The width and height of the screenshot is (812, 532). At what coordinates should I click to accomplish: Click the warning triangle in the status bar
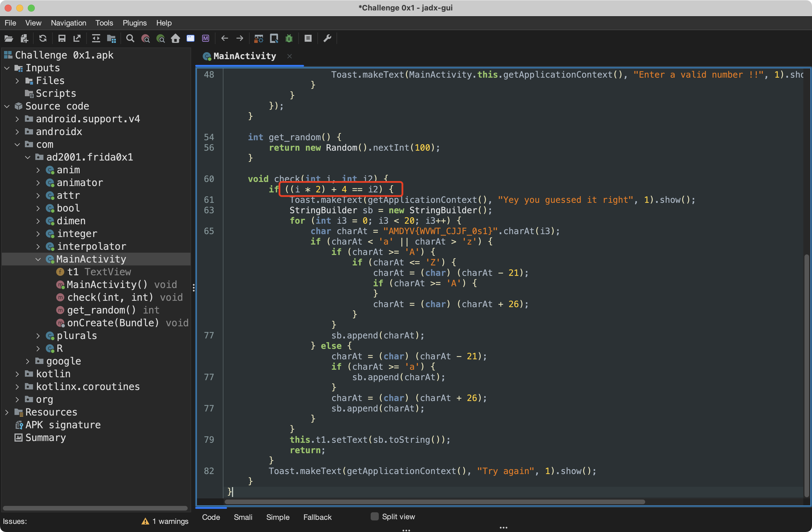point(145,521)
